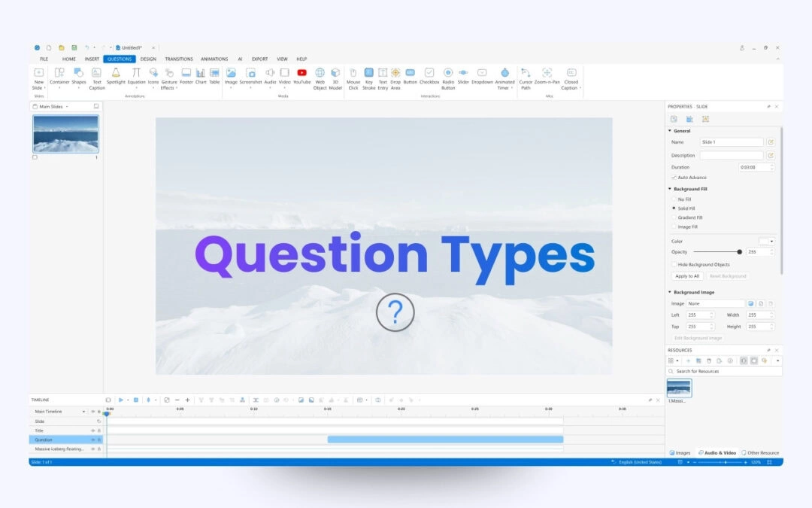This screenshot has height=508, width=812.
Task: Click the Search for Resources field
Action: [724, 372]
